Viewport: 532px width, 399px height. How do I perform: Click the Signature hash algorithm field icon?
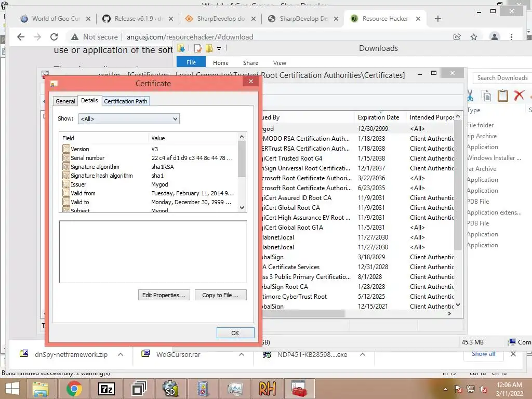pyautogui.click(x=66, y=176)
